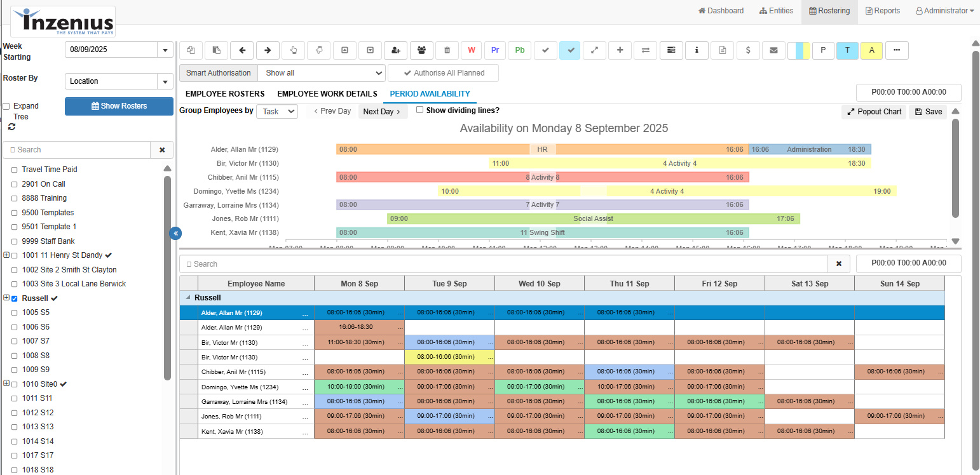This screenshot has height=475, width=980.
Task: Toggle the Expand Tree checkbox
Action: coord(6,106)
